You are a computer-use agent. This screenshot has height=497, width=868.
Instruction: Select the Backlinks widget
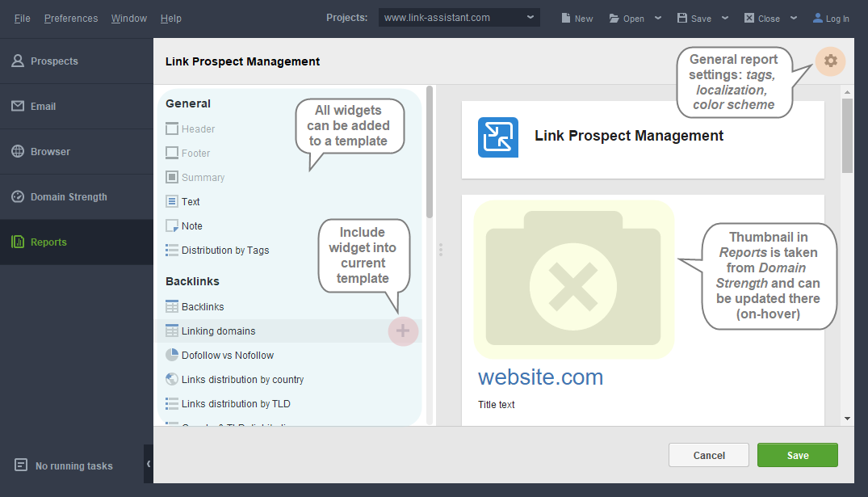[x=195, y=307]
